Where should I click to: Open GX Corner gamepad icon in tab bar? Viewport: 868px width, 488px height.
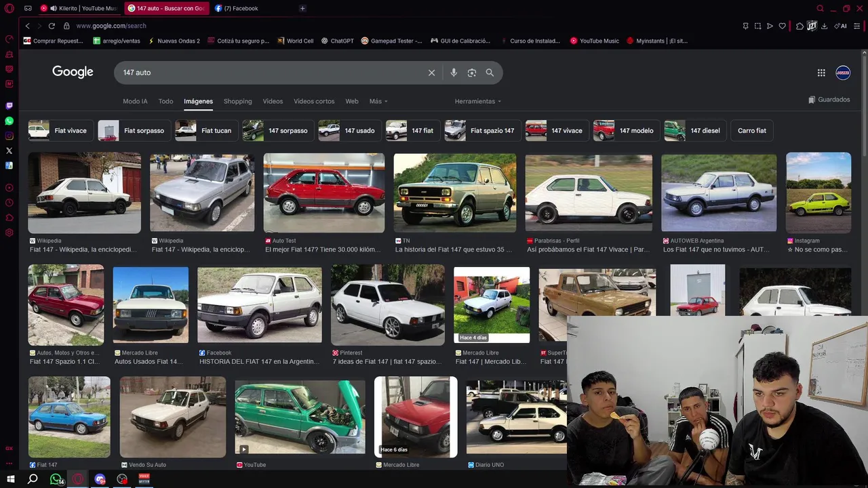pos(28,8)
